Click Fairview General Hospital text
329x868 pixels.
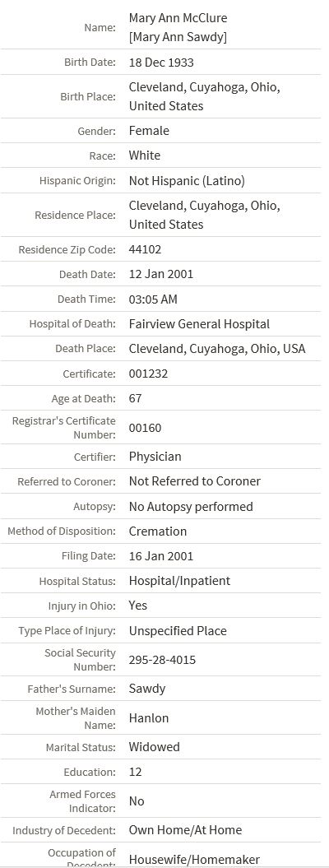coord(199,324)
